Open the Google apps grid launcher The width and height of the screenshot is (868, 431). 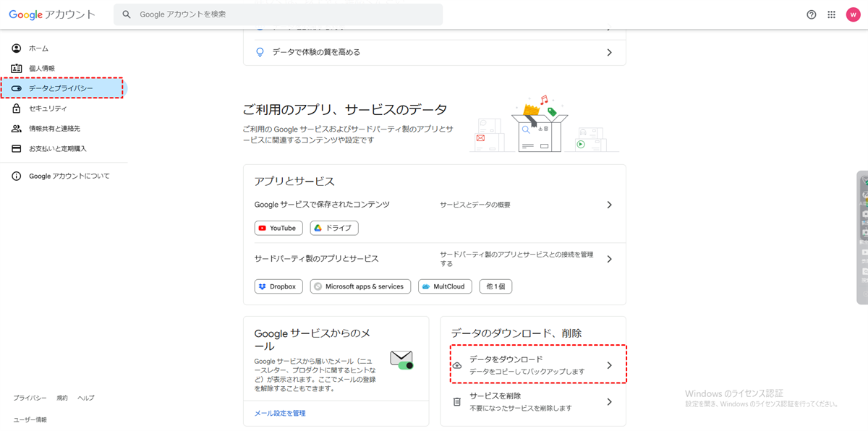(x=832, y=14)
